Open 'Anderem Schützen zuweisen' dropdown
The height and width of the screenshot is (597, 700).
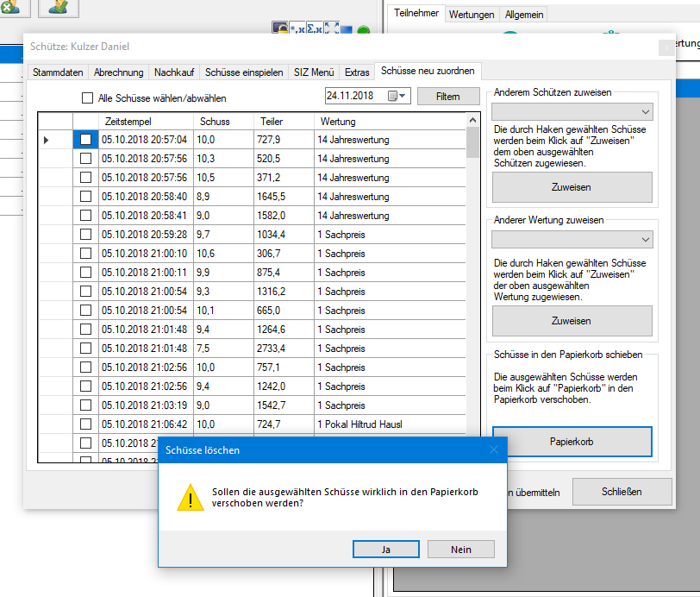pyautogui.click(x=572, y=112)
